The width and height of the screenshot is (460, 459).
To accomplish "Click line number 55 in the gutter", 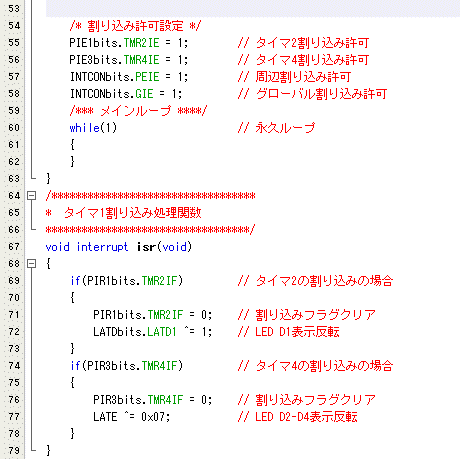I will click(x=14, y=43).
